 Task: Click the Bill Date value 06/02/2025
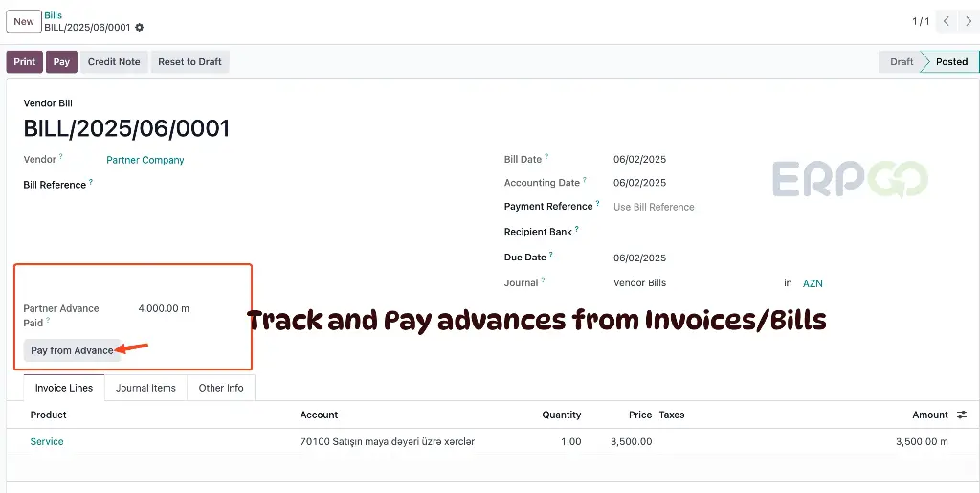(x=639, y=159)
